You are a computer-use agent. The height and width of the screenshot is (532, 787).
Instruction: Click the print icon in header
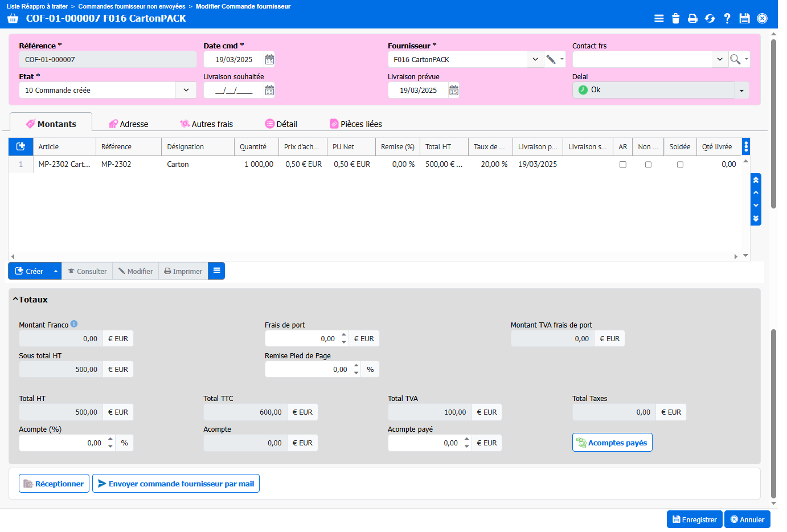point(692,18)
